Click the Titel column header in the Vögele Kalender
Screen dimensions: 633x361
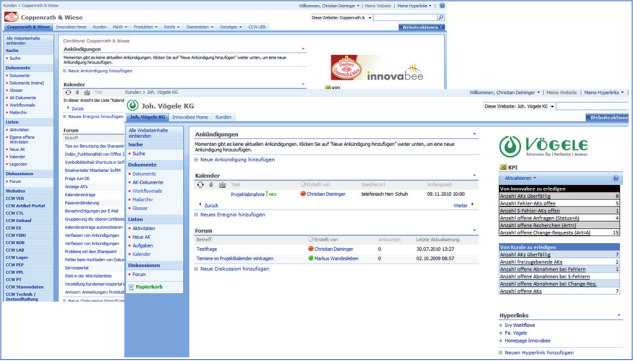click(x=235, y=185)
